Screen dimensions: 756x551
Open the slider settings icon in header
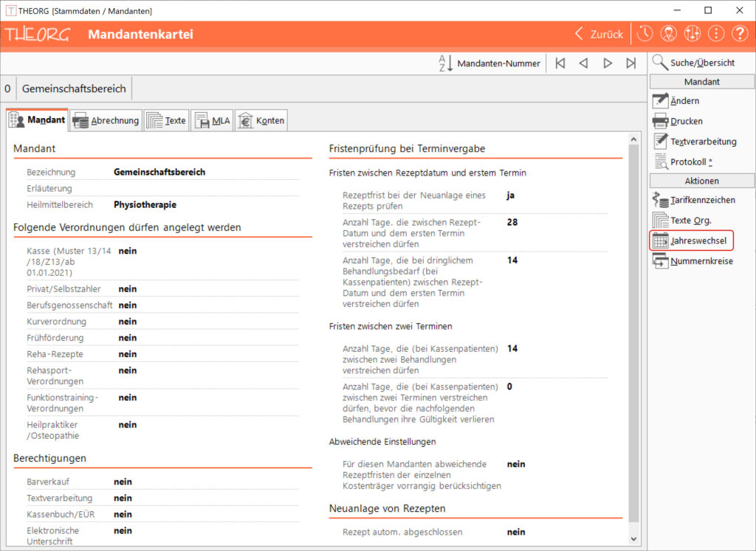(693, 34)
